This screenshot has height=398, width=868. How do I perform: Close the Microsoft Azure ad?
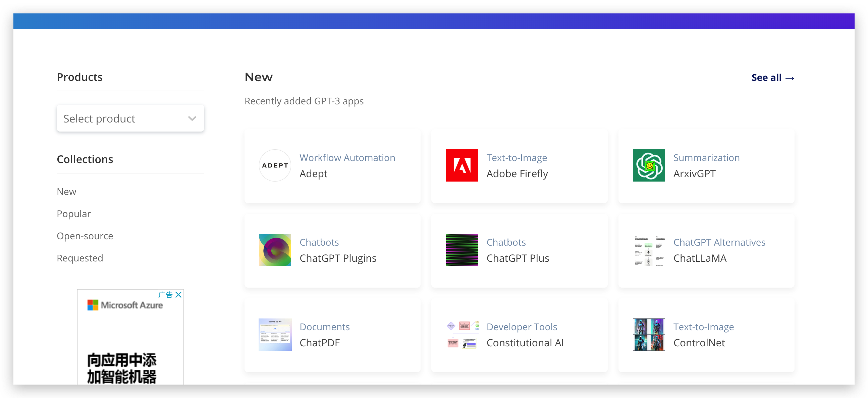point(178,295)
